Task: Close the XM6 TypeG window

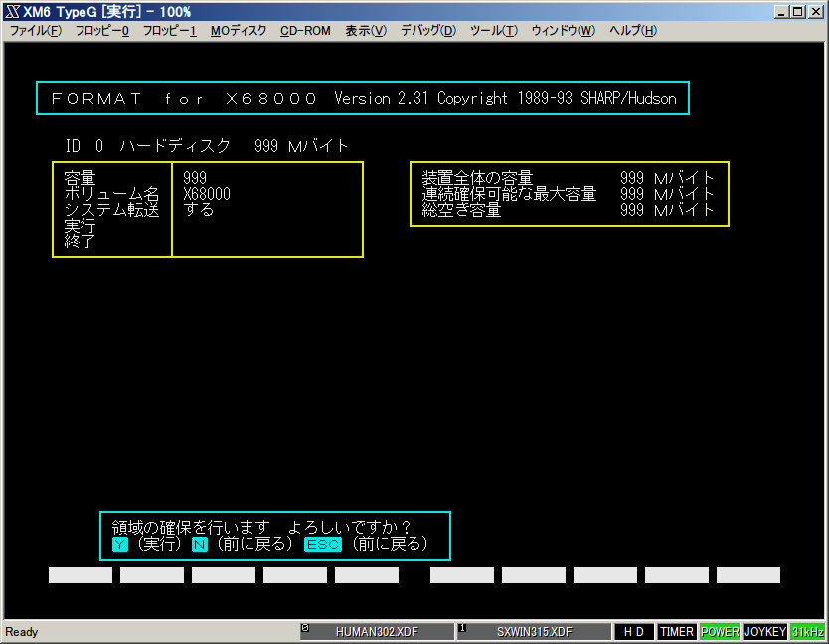Action: pos(816,12)
